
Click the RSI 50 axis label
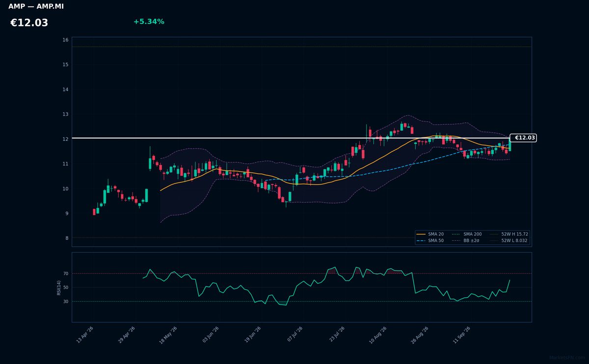click(66, 287)
